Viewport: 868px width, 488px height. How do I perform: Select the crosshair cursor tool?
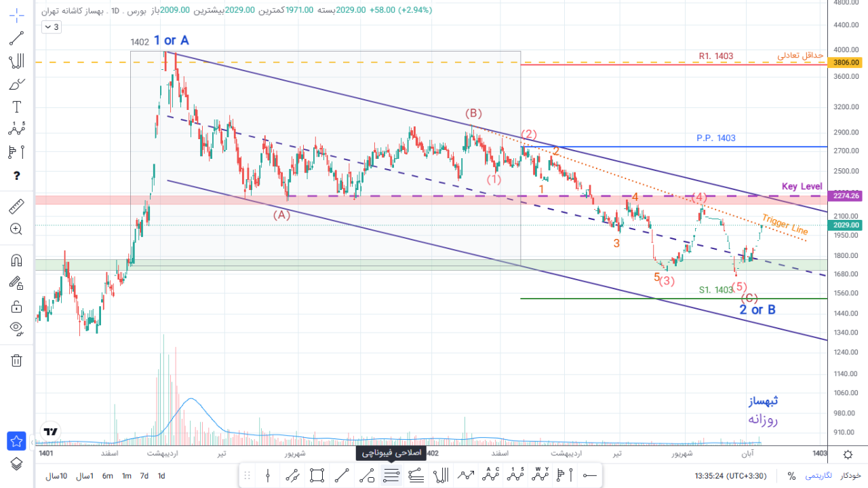pyautogui.click(x=16, y=14)
